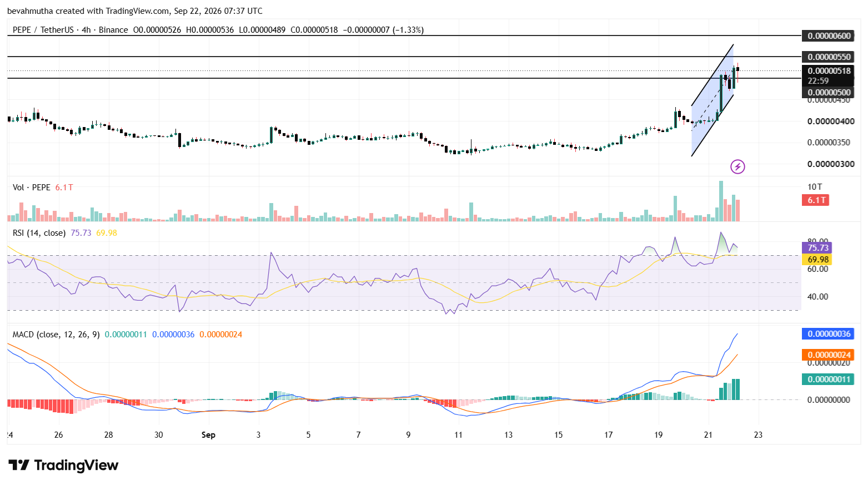Click the purple "75.73" RSI axis label
Viewport: 868px width, 486px height.
(817, 248)
